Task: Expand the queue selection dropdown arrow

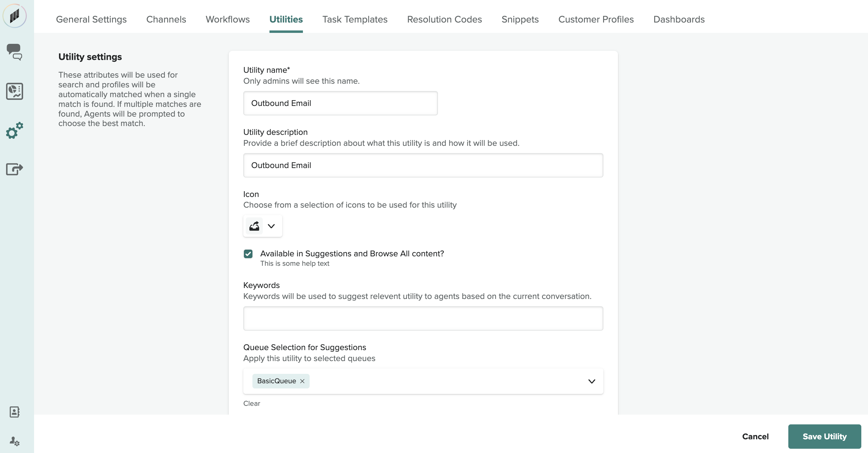Action: coord(591,381)
